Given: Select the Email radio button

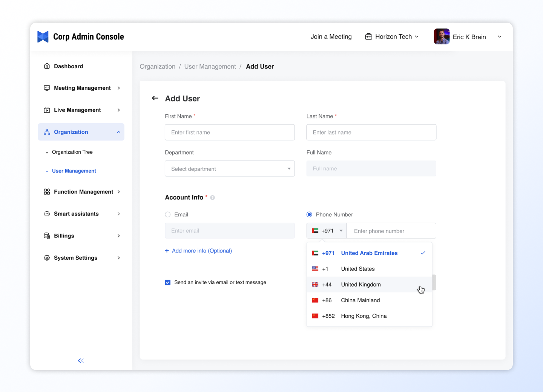Looking at the screenshot, I should point(168,214).
